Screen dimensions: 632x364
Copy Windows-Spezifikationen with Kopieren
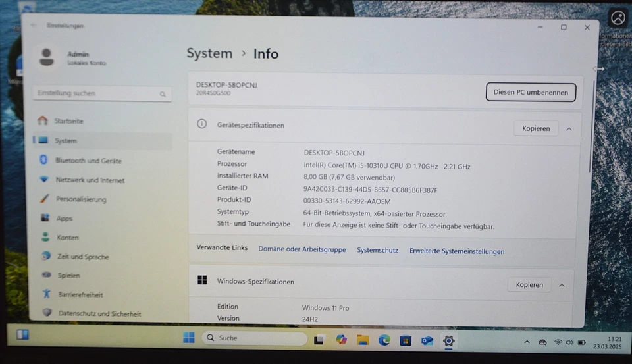point(529,284)
